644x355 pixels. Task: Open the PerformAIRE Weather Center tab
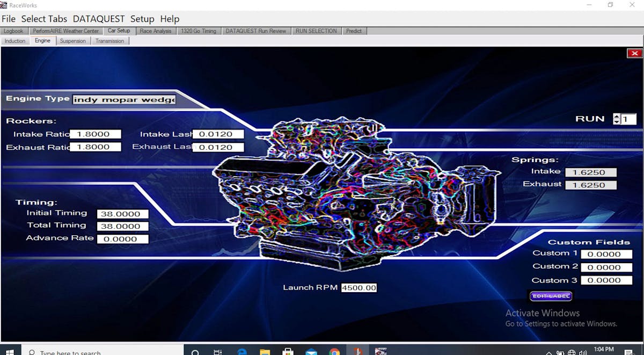pos(66,31)
